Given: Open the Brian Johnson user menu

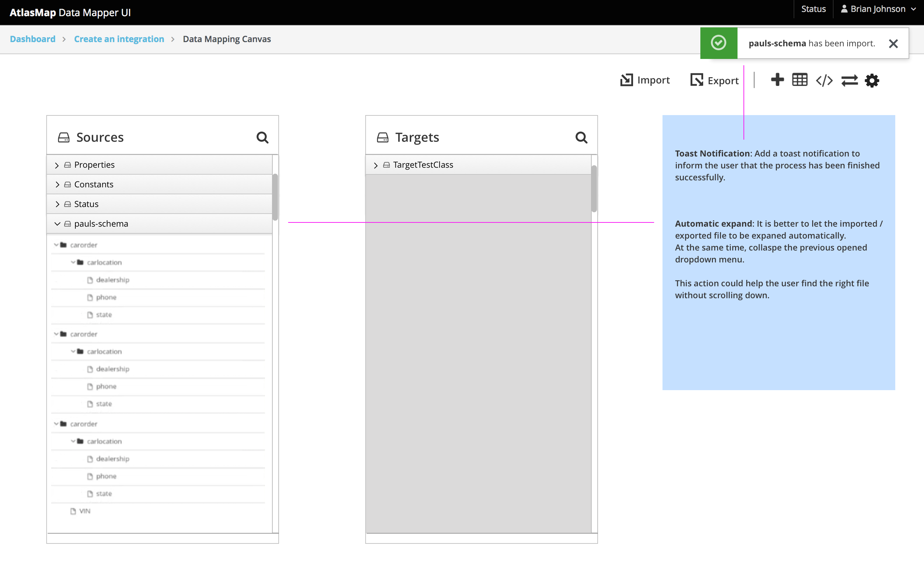Looking at the screenshot, I should pyautogui.click(x=878, y=8).
